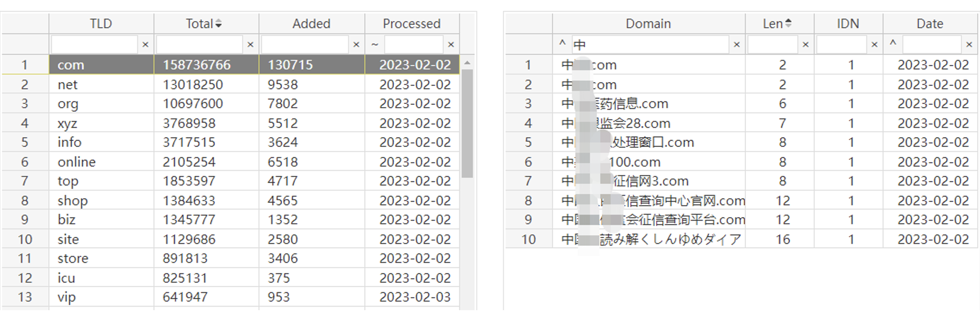Click the scroll up arrow in TLD table
This screenshot has height=314, width=980.
tap(467, 63)
